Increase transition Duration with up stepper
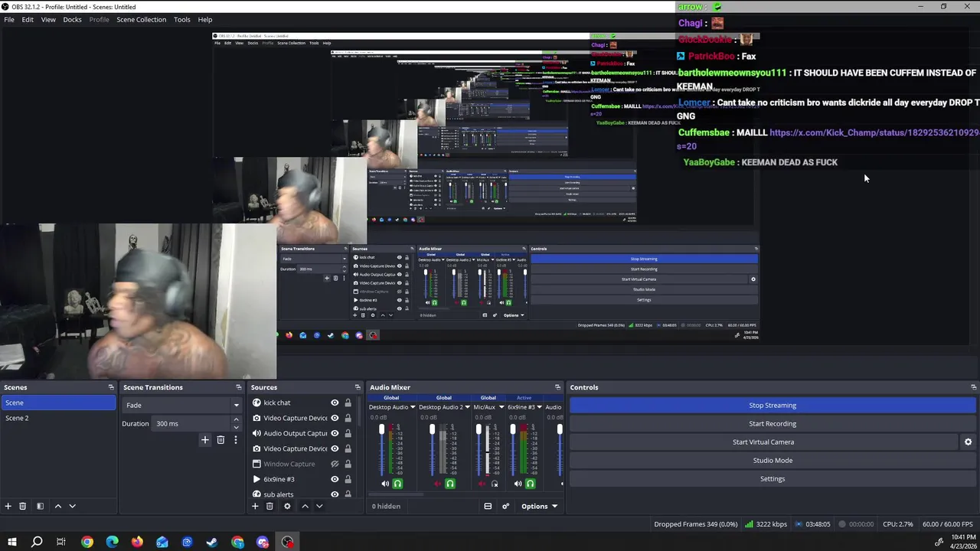The height and width of the screenshot is (551, 980). [x=236, y=420]
